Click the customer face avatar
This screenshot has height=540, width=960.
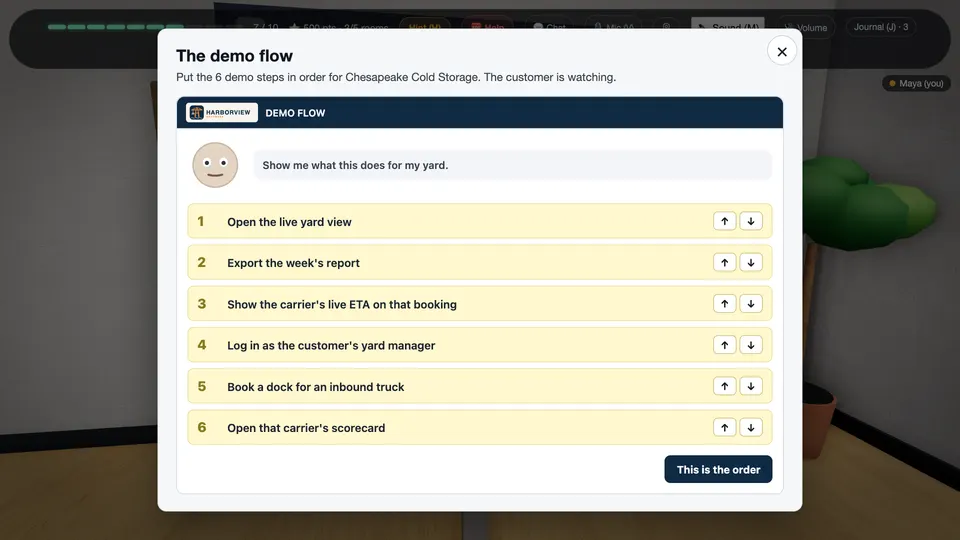coord(215,165)
